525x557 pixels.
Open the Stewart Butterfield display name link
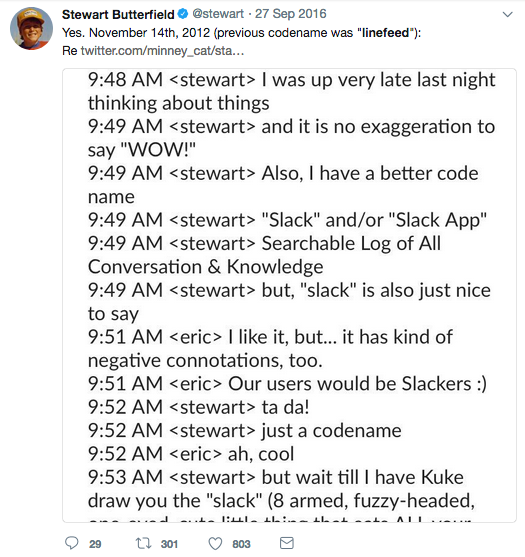pyautogui.click(x=118, y=14)
